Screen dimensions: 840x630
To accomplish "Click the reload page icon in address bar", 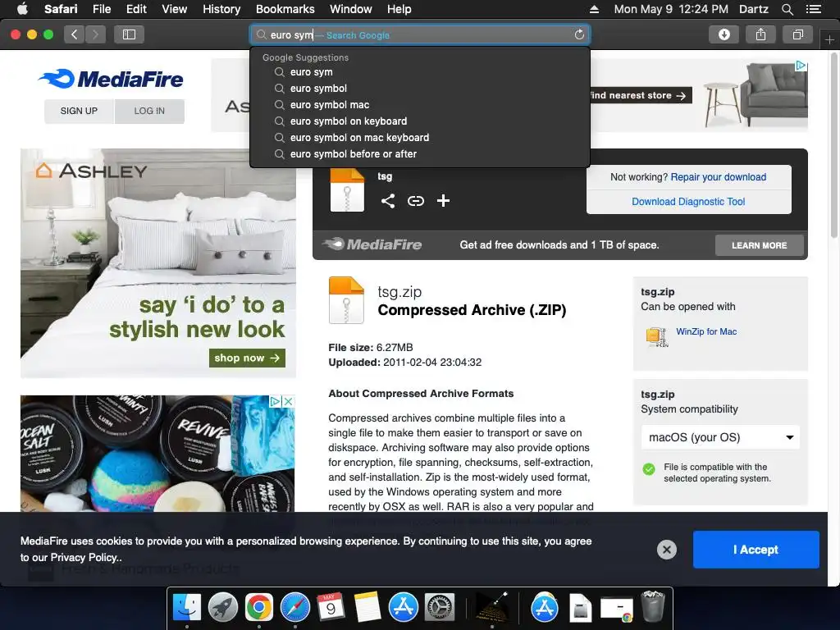I will coord(579,34).
